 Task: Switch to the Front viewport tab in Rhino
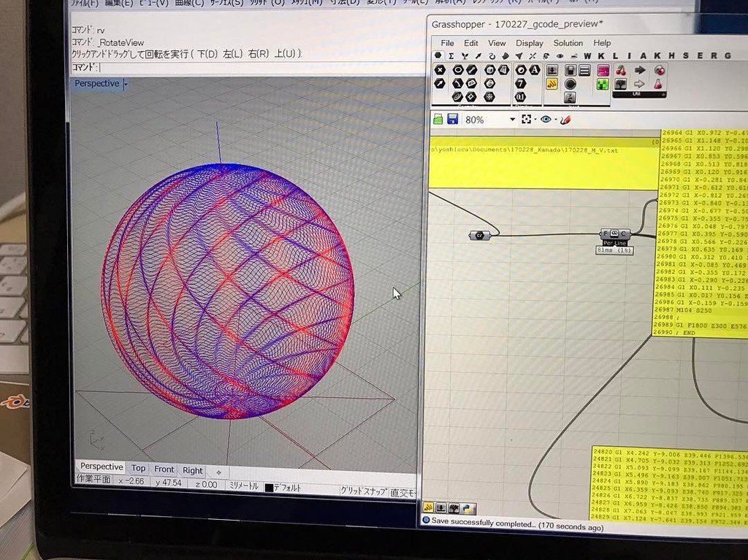[164, 469]
